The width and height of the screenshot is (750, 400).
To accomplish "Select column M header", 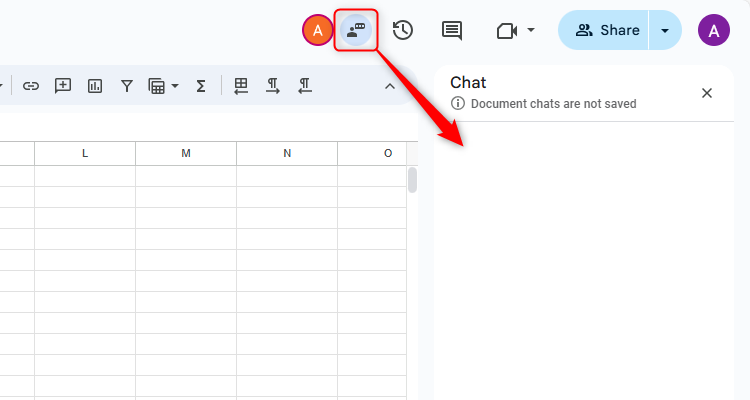I will pos(186,153).
